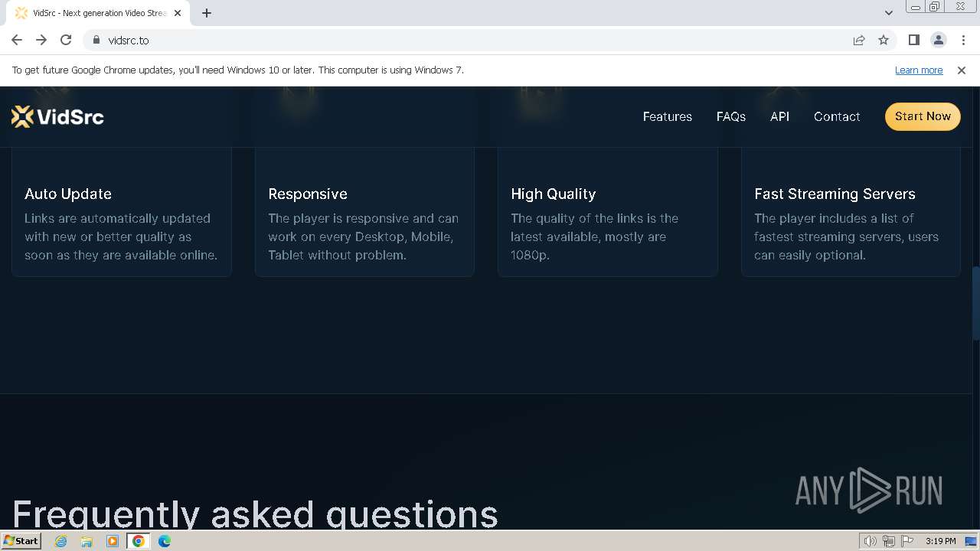Click the Auto Update card heading
Viewport: 980px width, 551px height.
coord(68,194)
